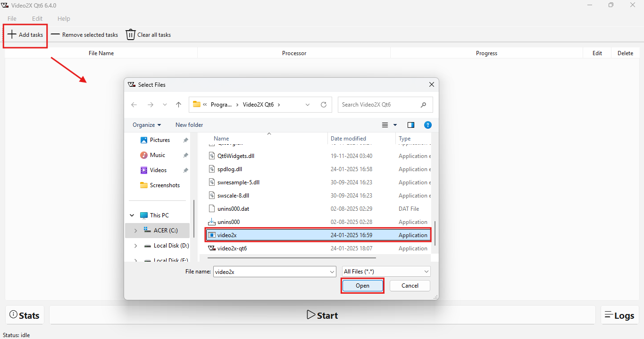The width and height of the screenshot is (644, 339).
Task: Click New folder button
Action: [189, 125]
